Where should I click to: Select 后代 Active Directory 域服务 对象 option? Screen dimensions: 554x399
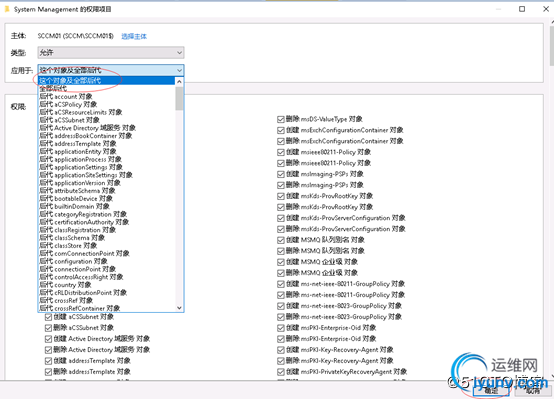(x=106, y=128)
